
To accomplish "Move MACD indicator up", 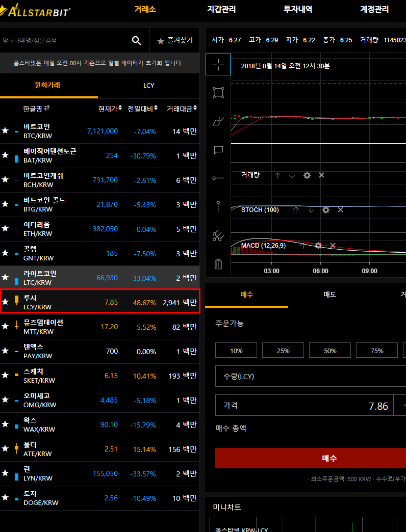I will click(303, 245).
